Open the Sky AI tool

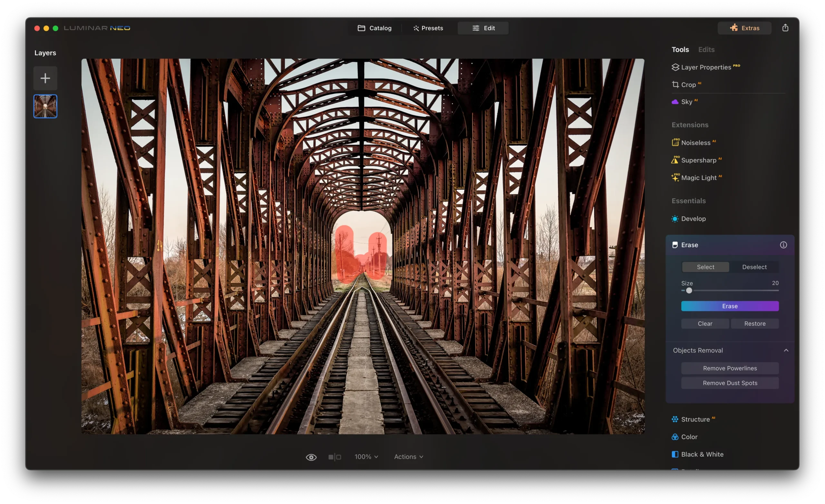686,102
